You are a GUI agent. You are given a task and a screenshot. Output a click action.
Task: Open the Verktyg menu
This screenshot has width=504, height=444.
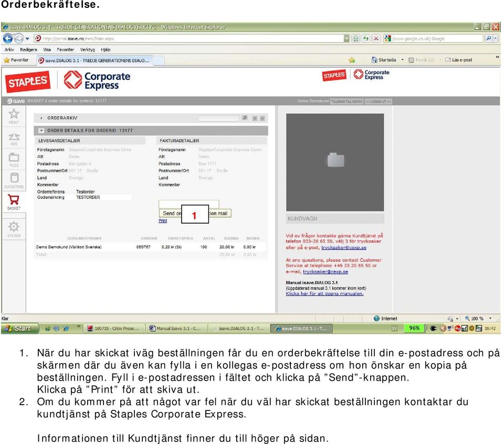88,49
